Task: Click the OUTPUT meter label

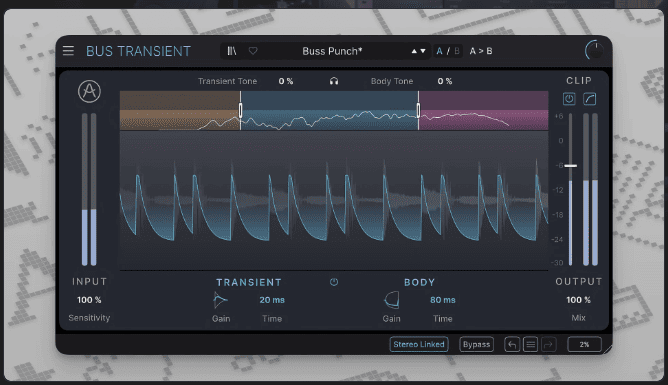Action: click(x=579, y=282)
